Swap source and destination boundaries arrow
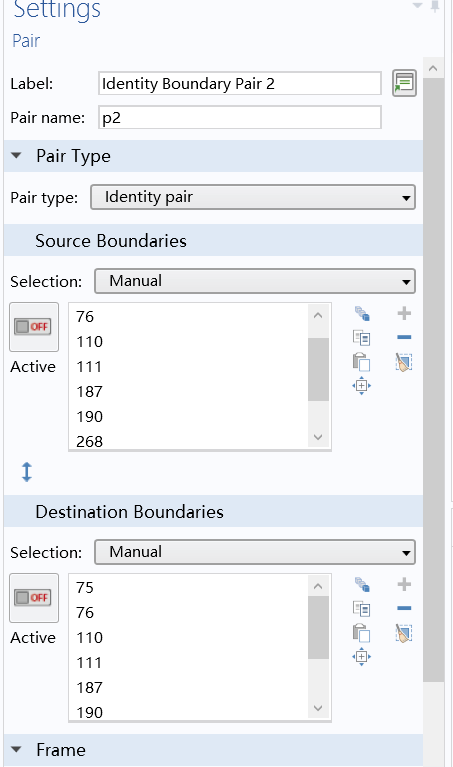The width and height of the screenshot is (453, 767). (x=27, y=472)
